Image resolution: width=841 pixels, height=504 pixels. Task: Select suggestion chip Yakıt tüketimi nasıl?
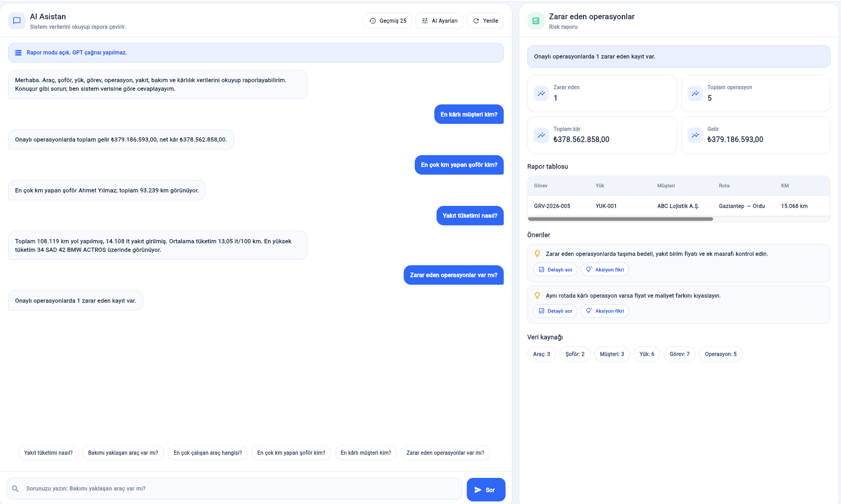click(48, 453)
